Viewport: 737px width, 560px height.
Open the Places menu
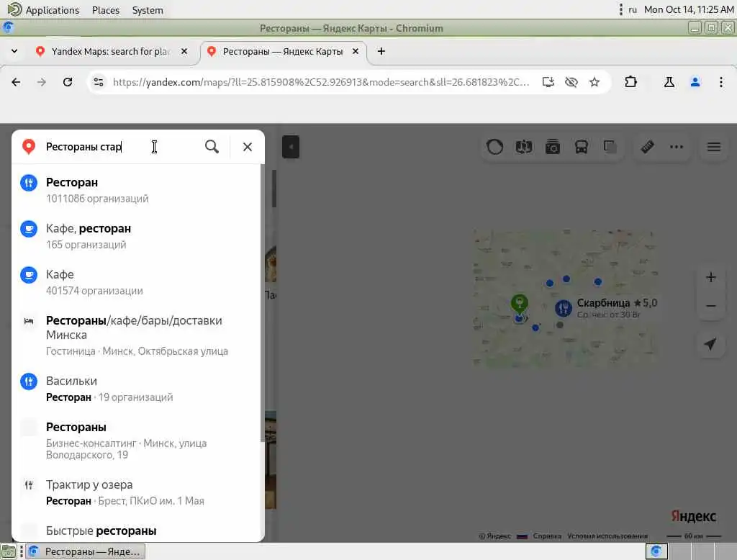tap(106, 10)
